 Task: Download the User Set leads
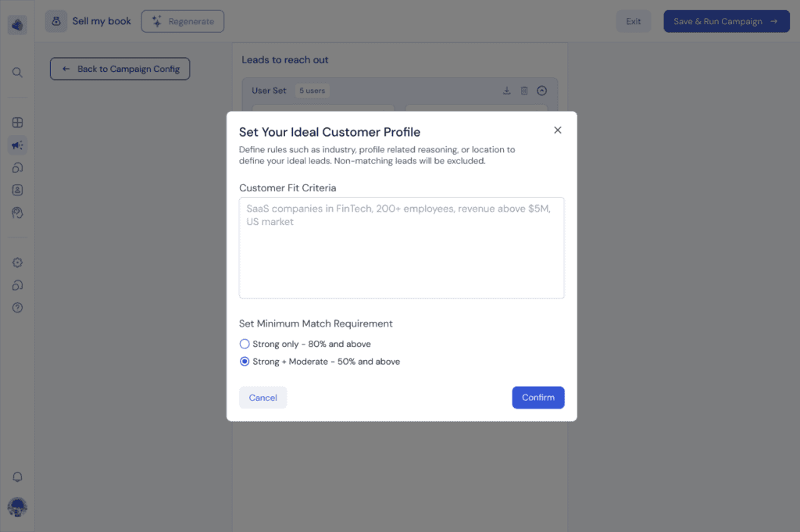[507, 91]
